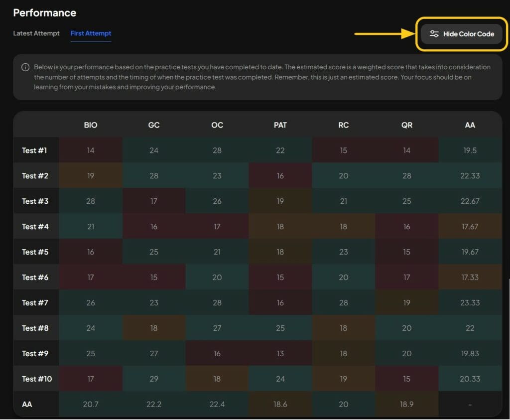510x420 pixels.
Task: Select the QR column header
Action: 406,125
